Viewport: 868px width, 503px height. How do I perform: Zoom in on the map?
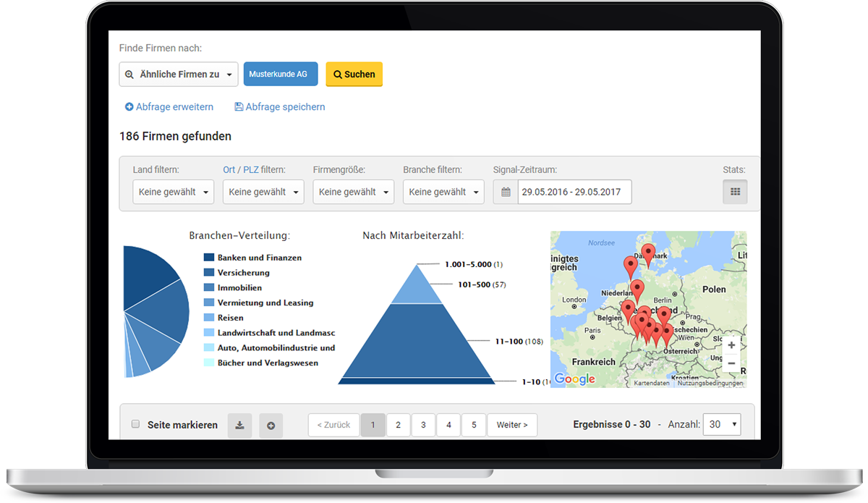(731, 345)
